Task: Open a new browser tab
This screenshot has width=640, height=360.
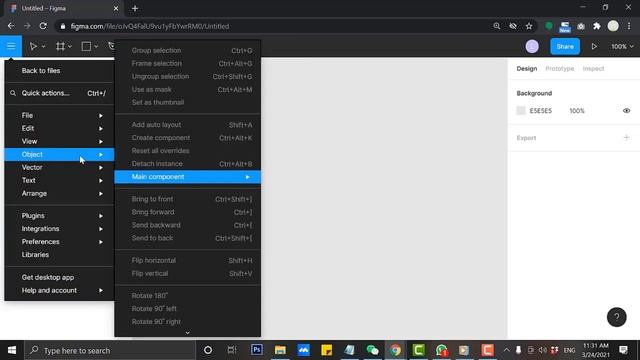Action: (135, 8)
